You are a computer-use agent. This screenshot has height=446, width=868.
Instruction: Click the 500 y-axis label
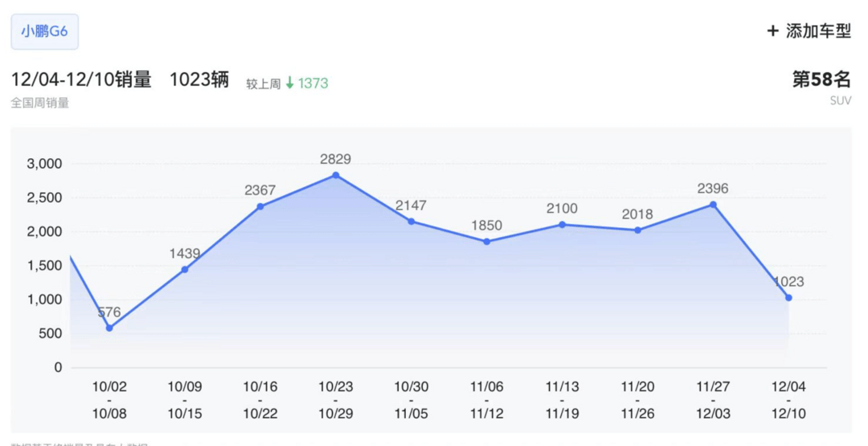(x=51, y=333)
